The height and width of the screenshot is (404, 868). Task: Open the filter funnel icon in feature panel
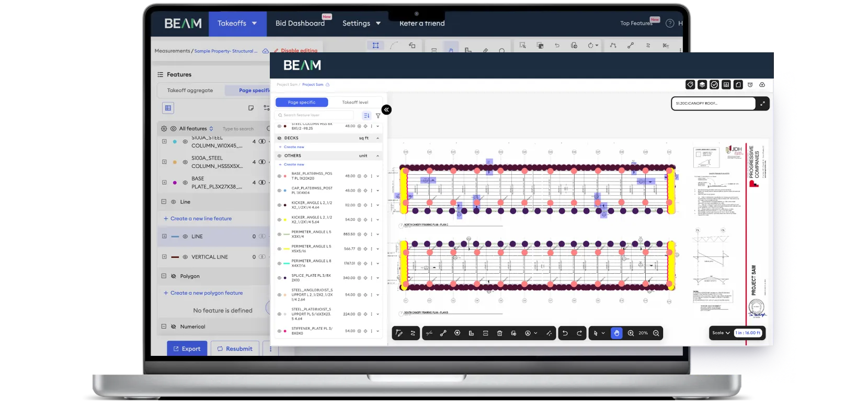(378, 116)
